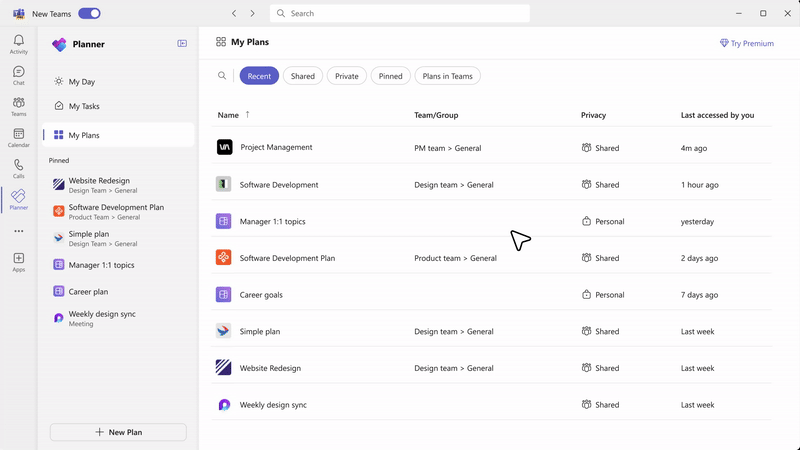Click the Team/Group column header
The height and width of the screenshot is (450, 800).
pyautogui.click(x=436, y=115)
